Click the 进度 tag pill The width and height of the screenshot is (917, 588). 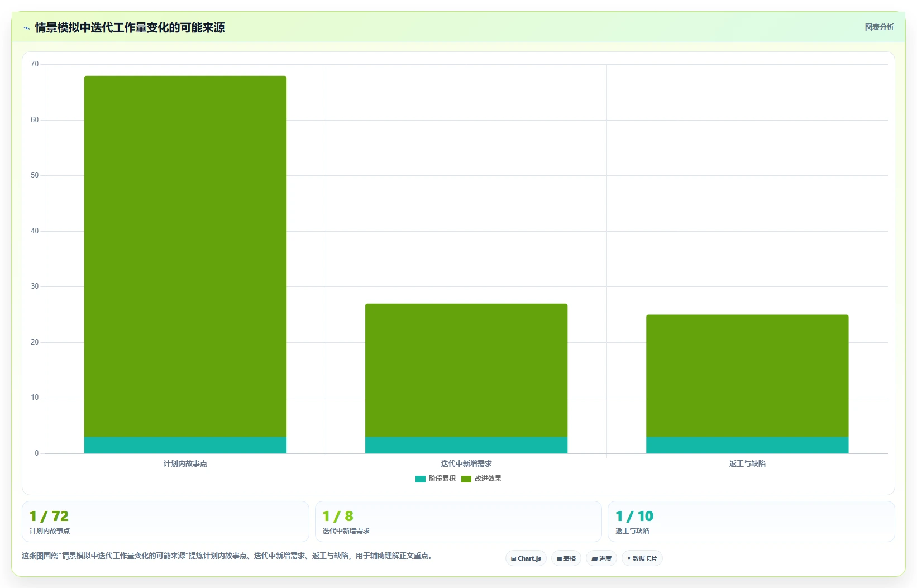601,558
